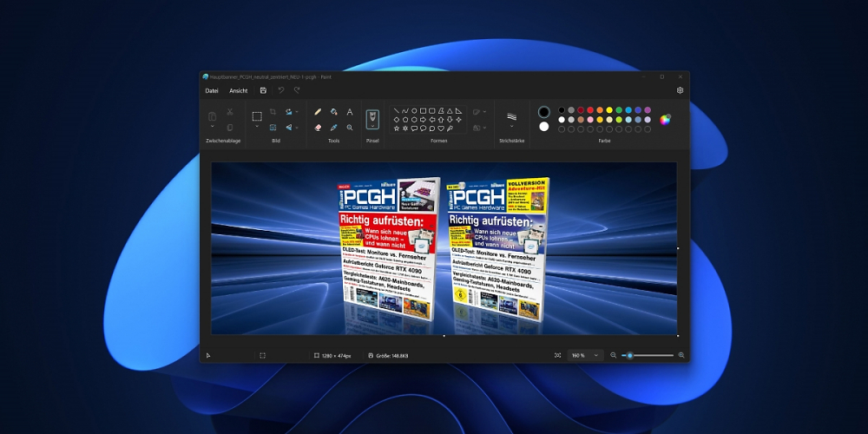Image resolution: width=868 pixels, height=434 pixels.
Task: Pick the yellow swatch in top row
Action: [x=609, y=110]
